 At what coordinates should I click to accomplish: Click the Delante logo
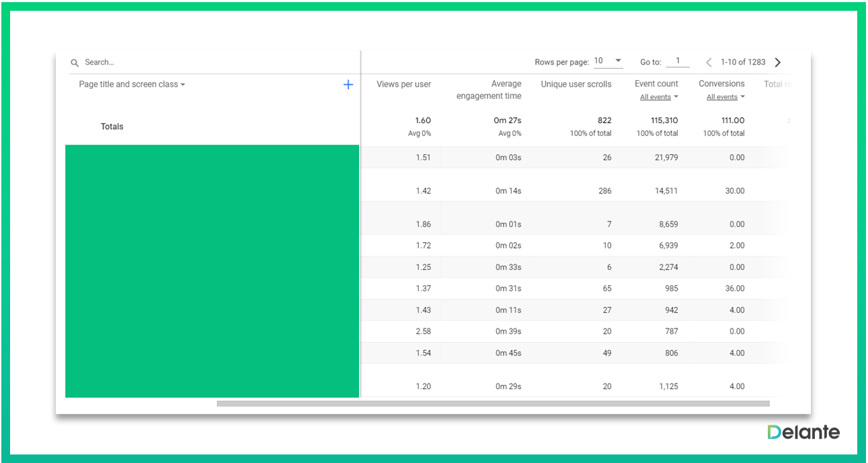[x=803, y=432]
